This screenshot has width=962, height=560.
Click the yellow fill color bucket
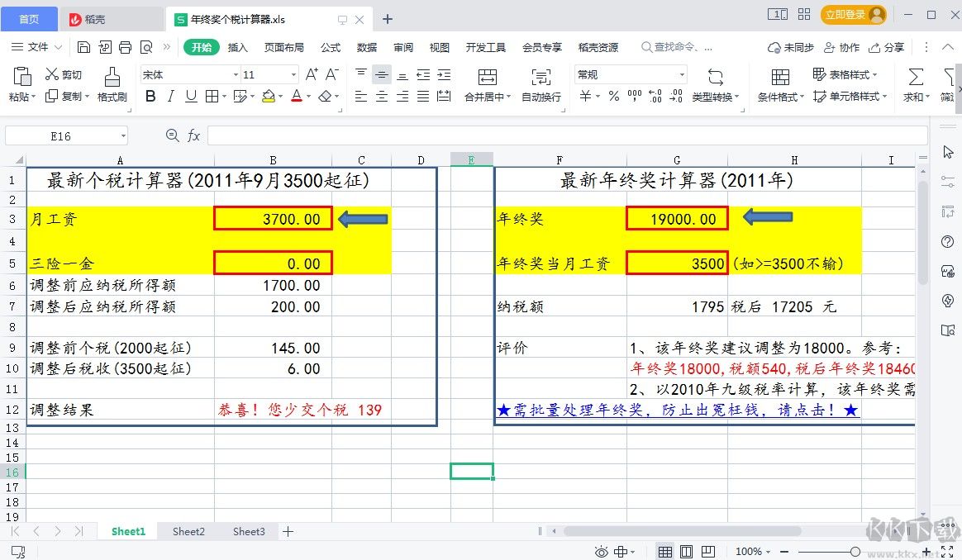pyautogui.click(x=268, y=96)
